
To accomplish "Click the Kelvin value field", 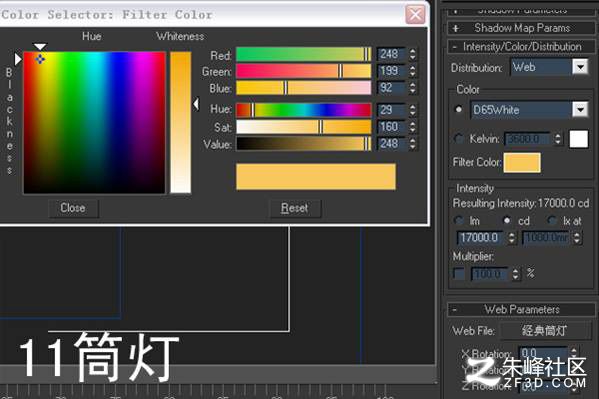I will 528,139.
